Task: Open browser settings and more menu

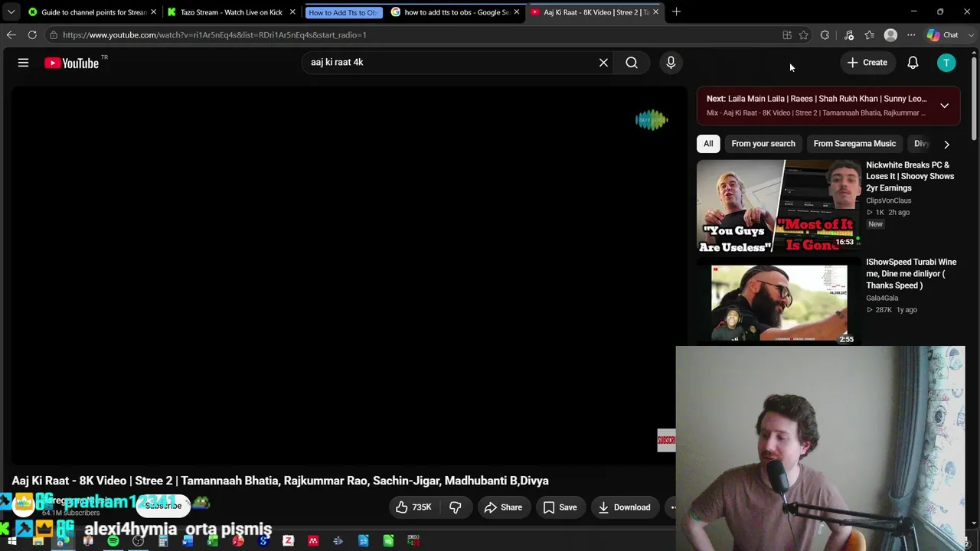Action: point(911,35)
